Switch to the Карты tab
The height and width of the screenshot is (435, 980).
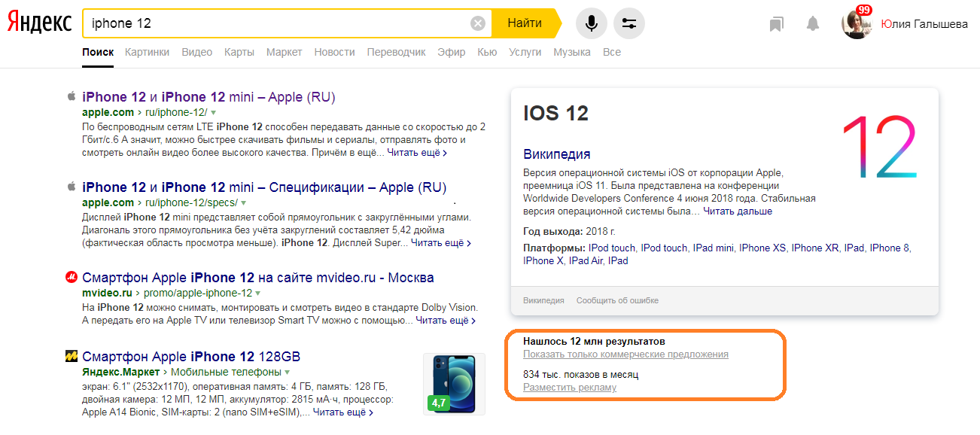(x=239, y=52)
